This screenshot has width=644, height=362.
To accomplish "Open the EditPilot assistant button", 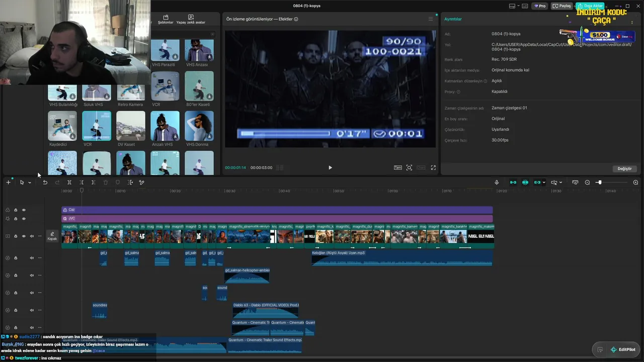I will click(623, 349).
